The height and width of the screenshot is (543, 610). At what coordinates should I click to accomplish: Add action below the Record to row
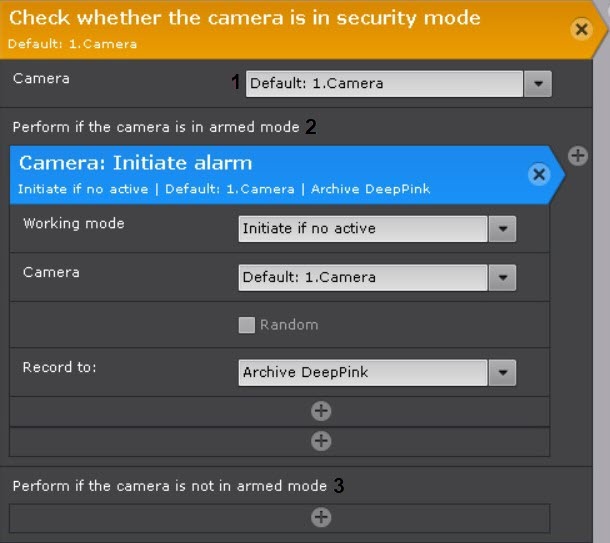click(x=321, y=411)
